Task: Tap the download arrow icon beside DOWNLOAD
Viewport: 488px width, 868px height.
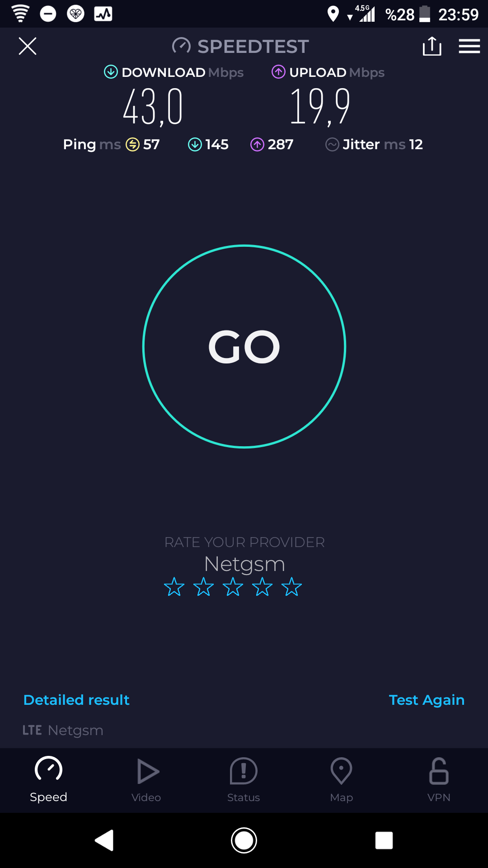Action: point(111,72)
